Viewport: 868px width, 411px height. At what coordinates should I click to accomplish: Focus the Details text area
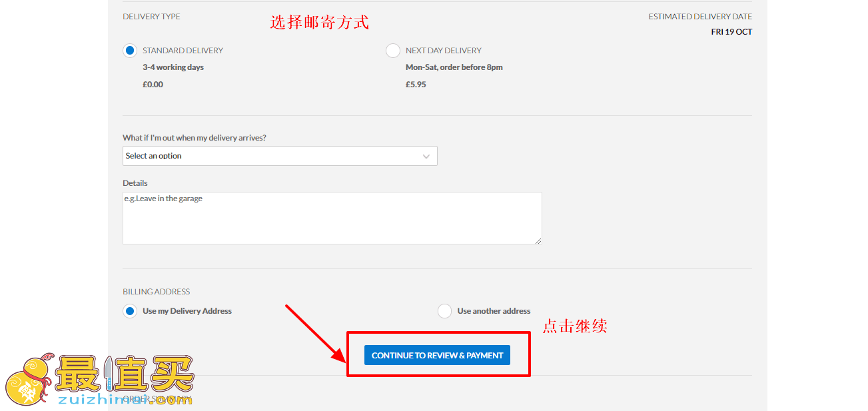[332, 218]
